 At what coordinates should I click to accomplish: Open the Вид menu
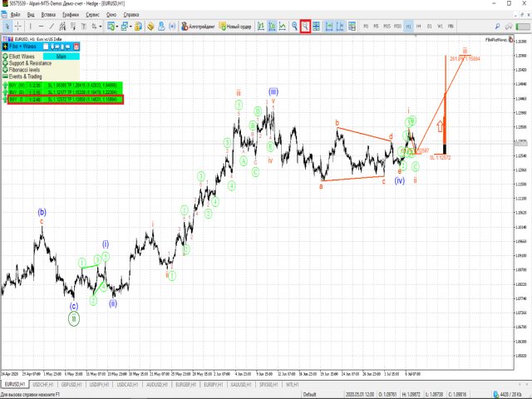point(31,15)
